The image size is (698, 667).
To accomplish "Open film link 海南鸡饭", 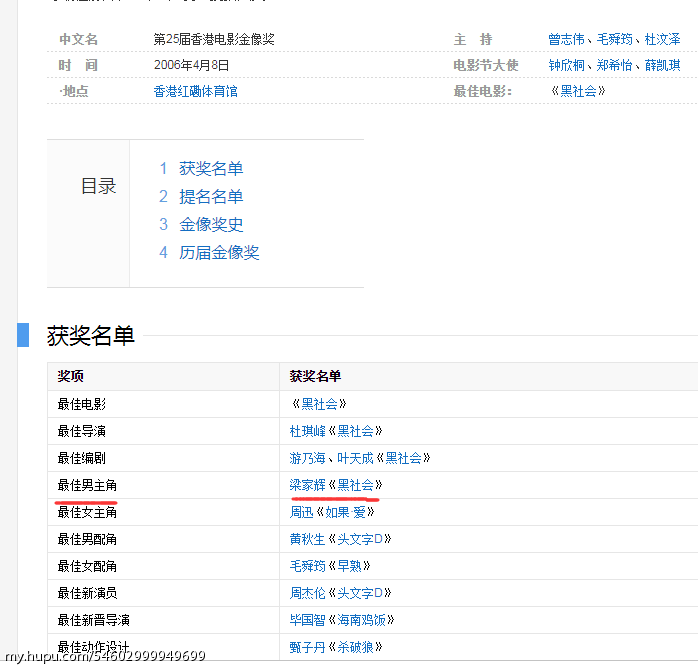I will point(361,620).
